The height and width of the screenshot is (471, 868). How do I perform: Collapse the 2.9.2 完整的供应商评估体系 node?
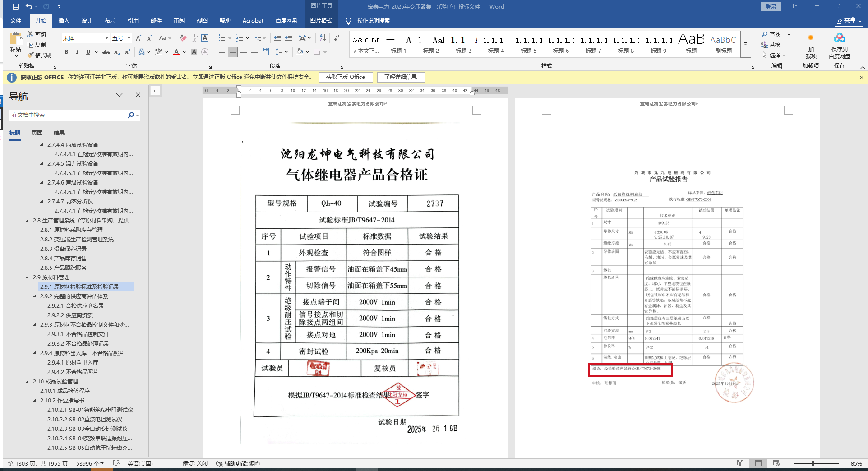point(35,296)
